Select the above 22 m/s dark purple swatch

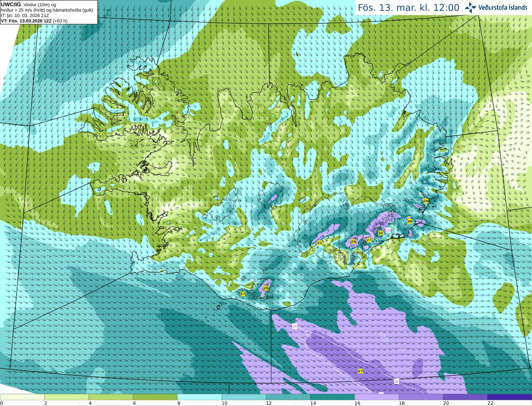[x=510, y=397]
